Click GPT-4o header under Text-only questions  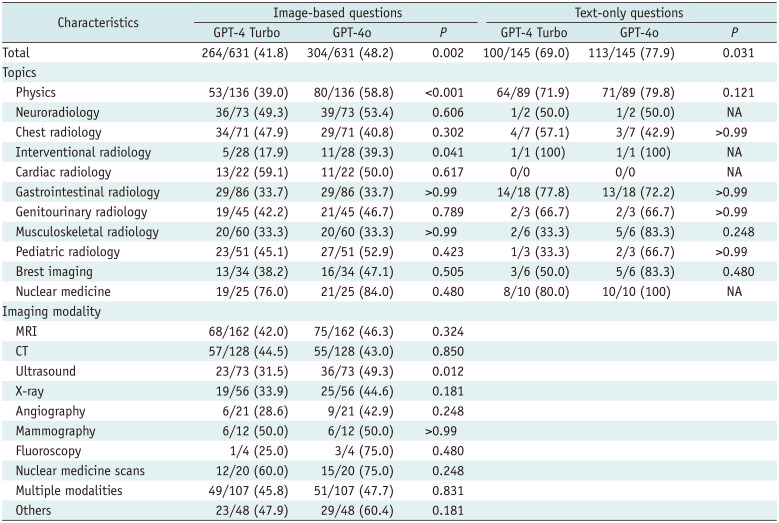630,31
